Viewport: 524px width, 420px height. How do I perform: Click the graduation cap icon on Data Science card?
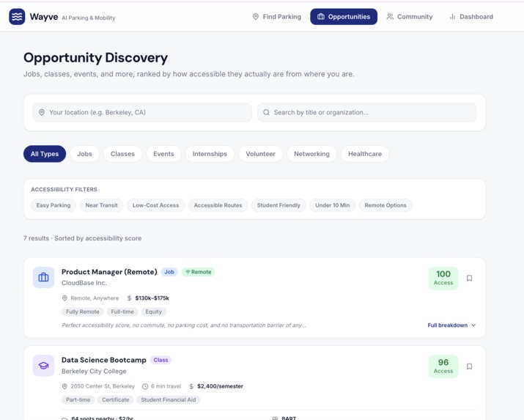[x=43, y=366]
